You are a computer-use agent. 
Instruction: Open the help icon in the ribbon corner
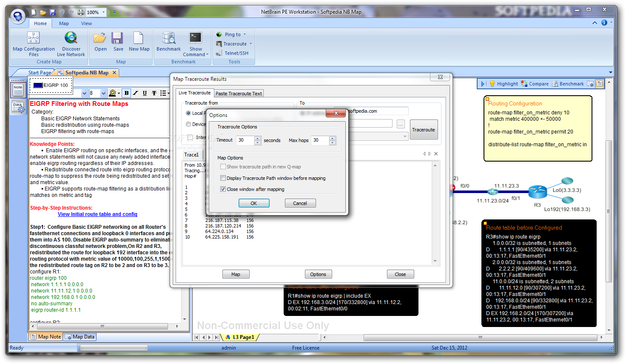pyautogui.click(x=604, y=23)
